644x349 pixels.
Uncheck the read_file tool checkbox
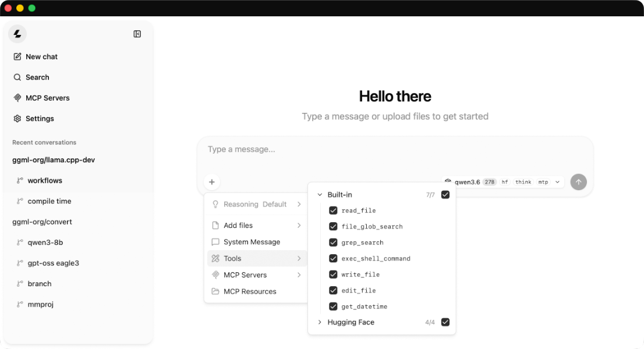point(333,211)
